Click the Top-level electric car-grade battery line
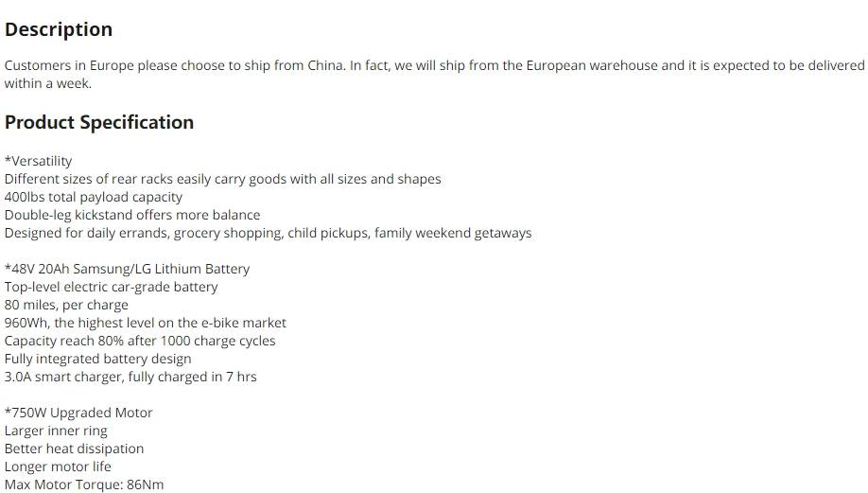This screenshot has width=868, height=493. (x=112, y=287)
